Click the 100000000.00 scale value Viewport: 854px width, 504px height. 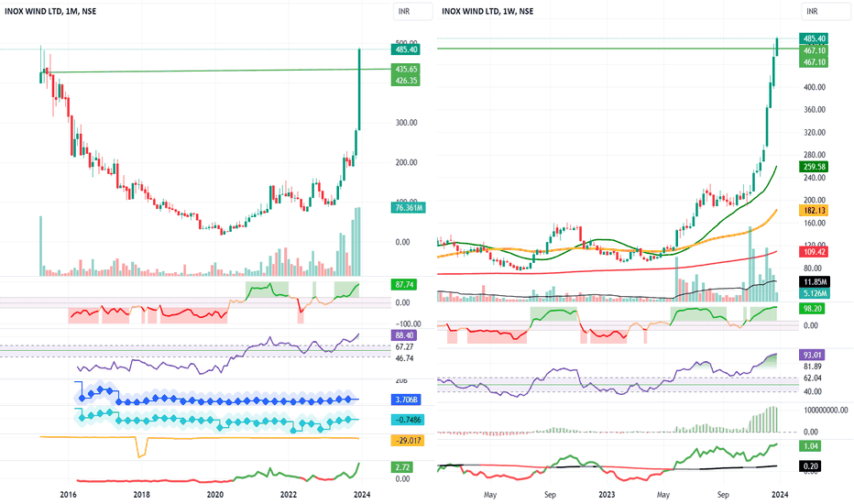[x=826, y=410]
